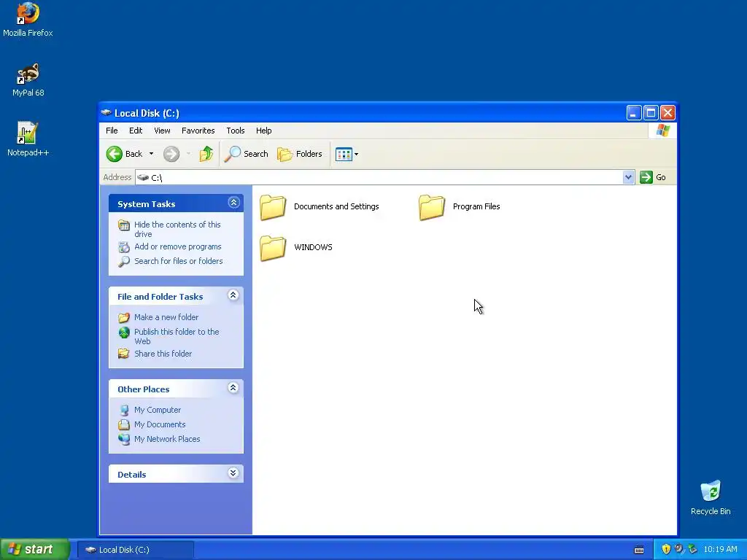Maximize the Local Disk window
The image size is (747, 560).
651,113
